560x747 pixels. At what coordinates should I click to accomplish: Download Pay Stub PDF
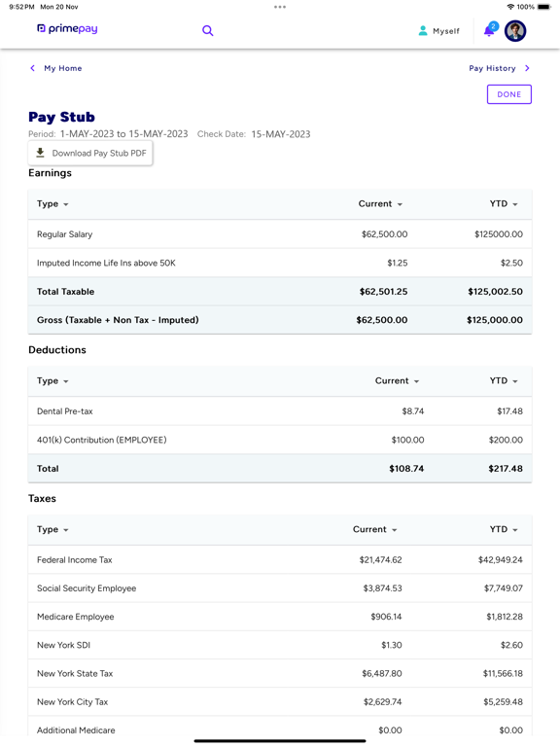pos(90,153)
